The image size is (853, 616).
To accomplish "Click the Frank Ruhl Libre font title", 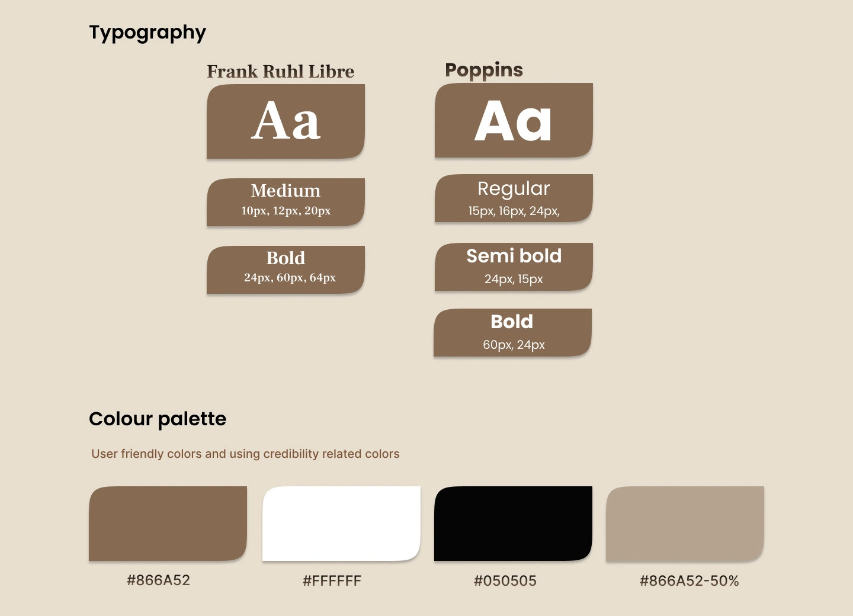I will point(281,72).
